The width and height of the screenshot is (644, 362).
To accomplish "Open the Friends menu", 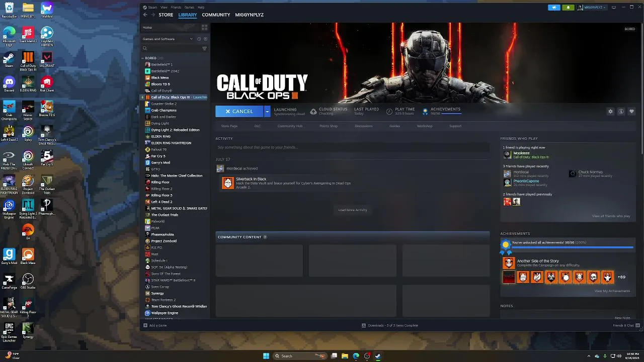I will point(176,8).
